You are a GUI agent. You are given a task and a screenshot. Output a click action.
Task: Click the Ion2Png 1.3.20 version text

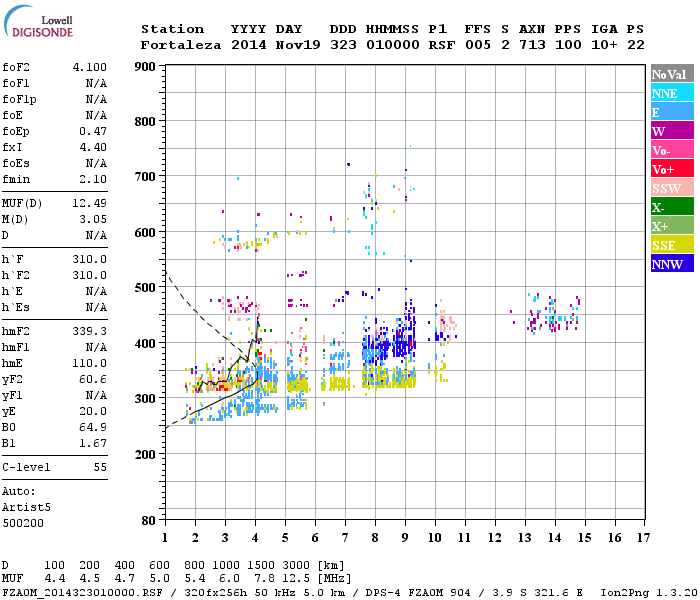649,592
